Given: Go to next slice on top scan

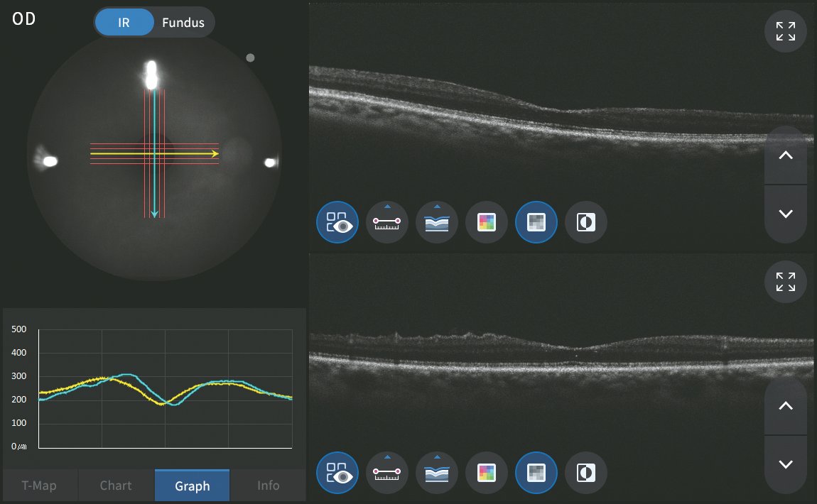Looking at the screenshot, I should coord(785,214).
